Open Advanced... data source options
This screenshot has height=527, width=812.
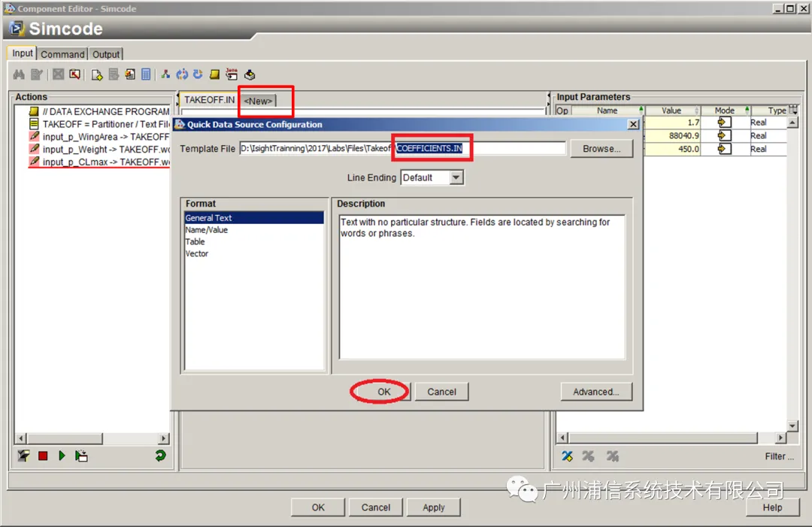596,392
